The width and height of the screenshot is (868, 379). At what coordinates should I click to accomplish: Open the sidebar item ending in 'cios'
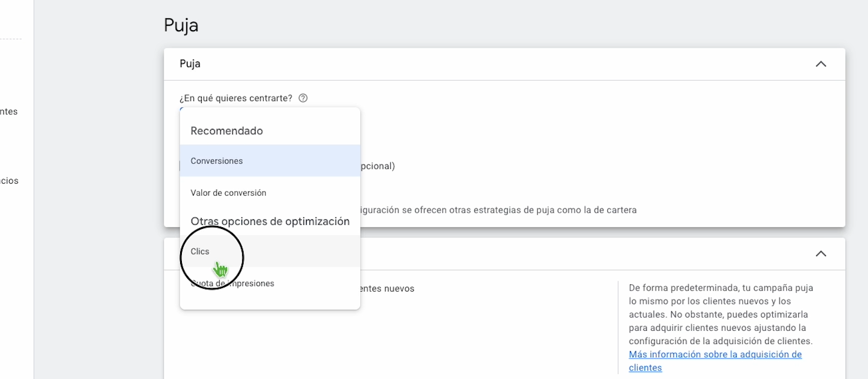[9, 181]
